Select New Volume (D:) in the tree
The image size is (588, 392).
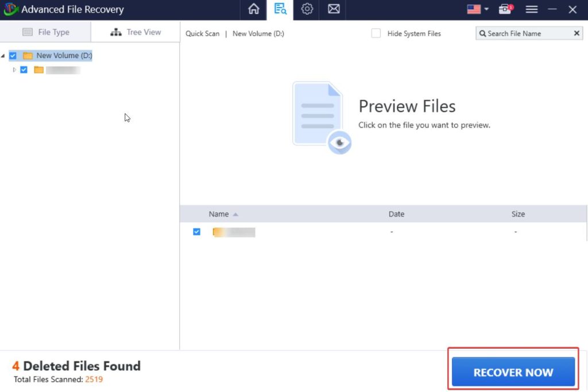tap(64, 56)
